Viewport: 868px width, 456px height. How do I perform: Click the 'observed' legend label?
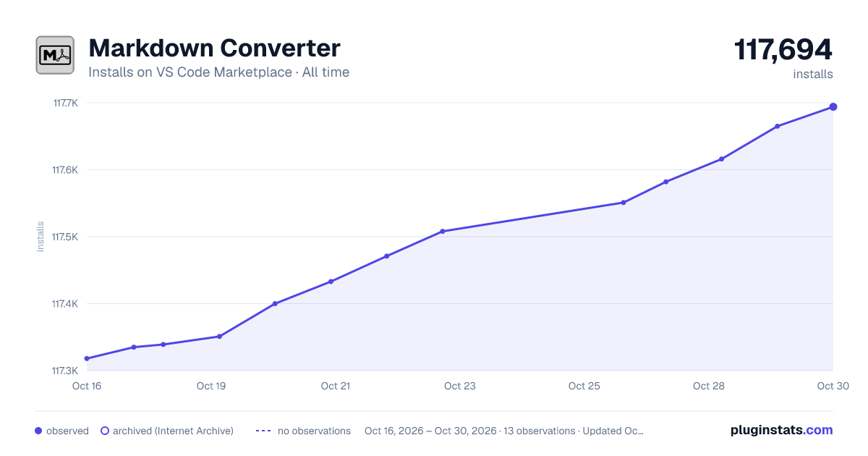(x=67, y=431)
